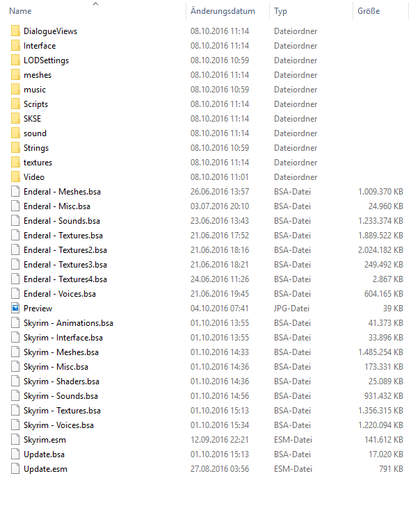Select the Update.bsa file icon
Screen dimensions: 420x517
tap(16, 454)
